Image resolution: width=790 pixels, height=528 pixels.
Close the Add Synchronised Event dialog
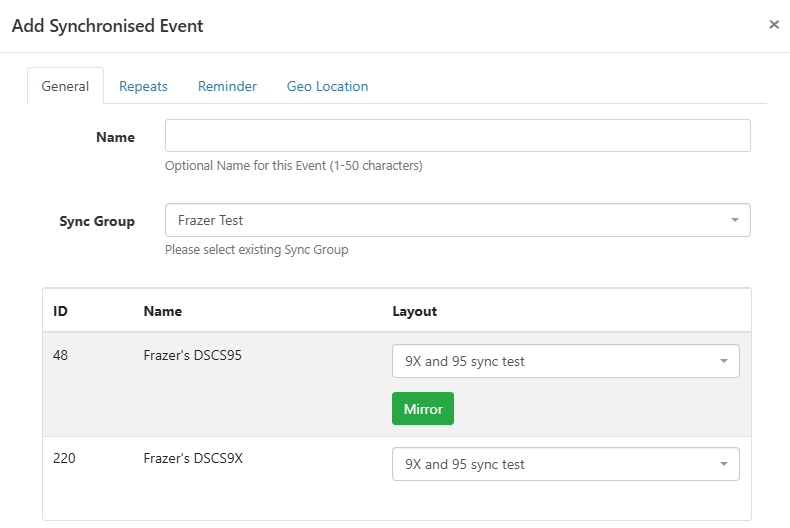pos(773,25)
